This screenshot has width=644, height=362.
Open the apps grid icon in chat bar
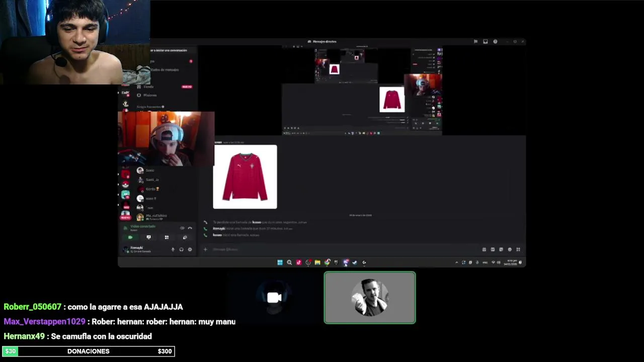click(518, 249)
